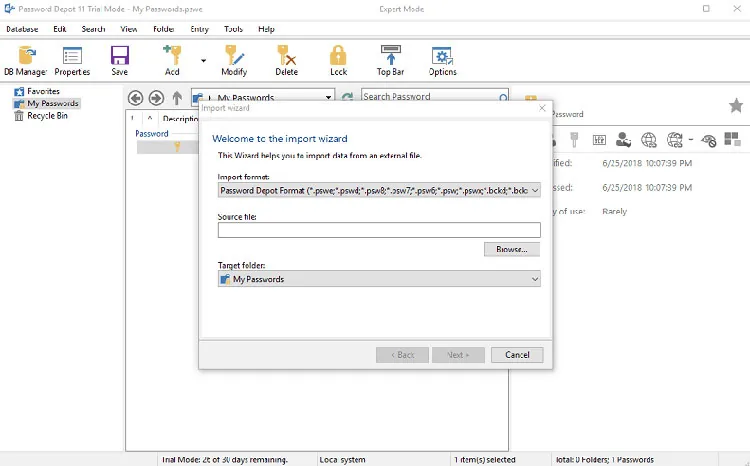Image resolution: width=750 pixels, height=466 pixels.
Task: Go up one folder level
Action: [177, 98]
